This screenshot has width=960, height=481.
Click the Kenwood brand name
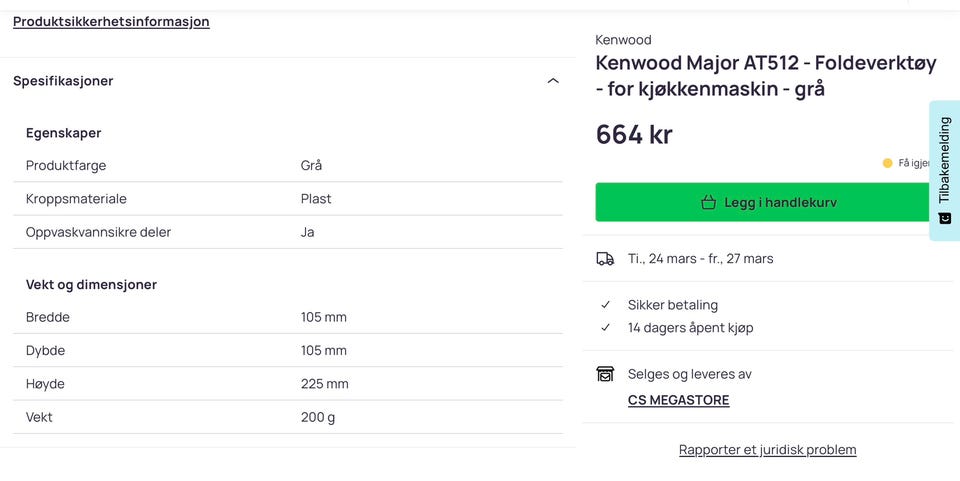623,40
